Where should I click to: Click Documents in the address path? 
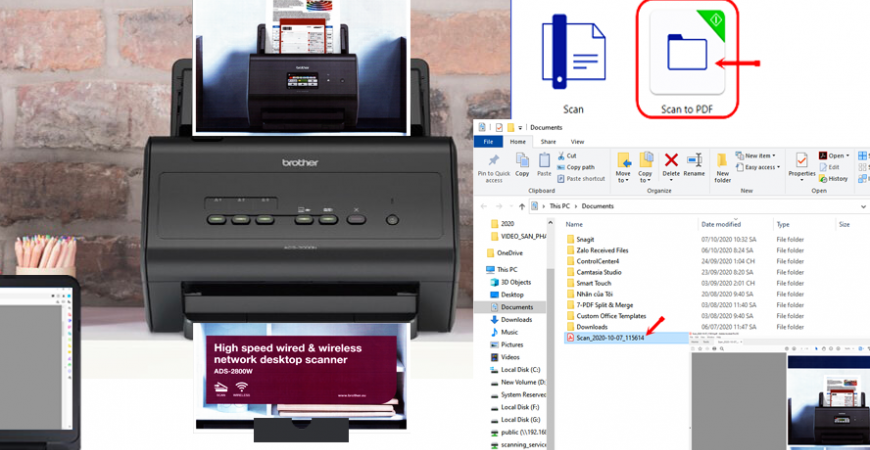coord(598,206)
